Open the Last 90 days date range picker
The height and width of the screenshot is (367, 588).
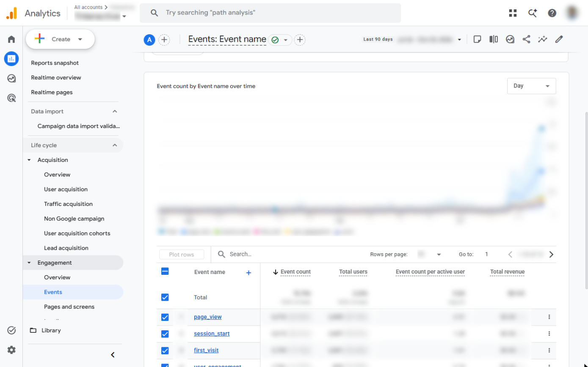412,39
